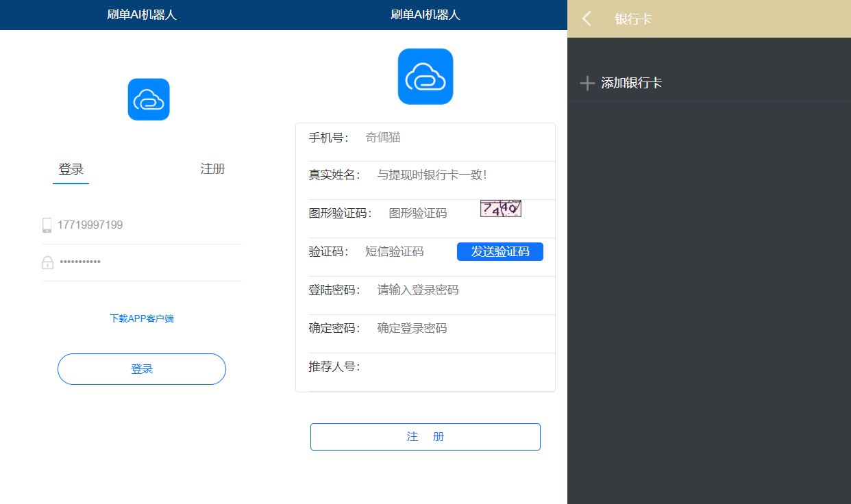Focus the login password field
This screenshot has width=851, height=504.
coord(149,262)
